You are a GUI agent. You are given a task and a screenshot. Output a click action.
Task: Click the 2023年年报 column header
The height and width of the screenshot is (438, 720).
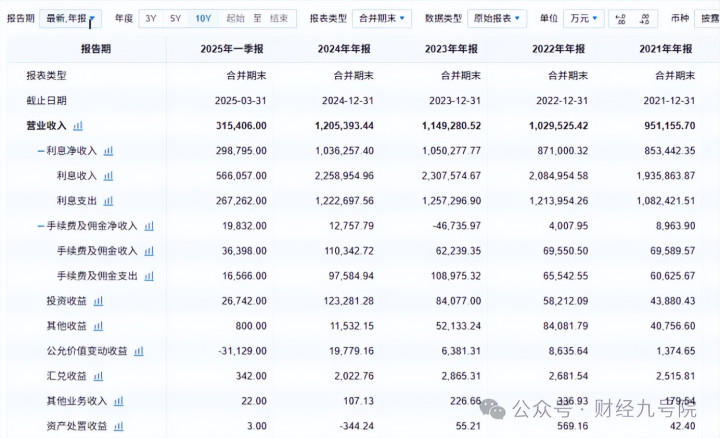point(451,49)
